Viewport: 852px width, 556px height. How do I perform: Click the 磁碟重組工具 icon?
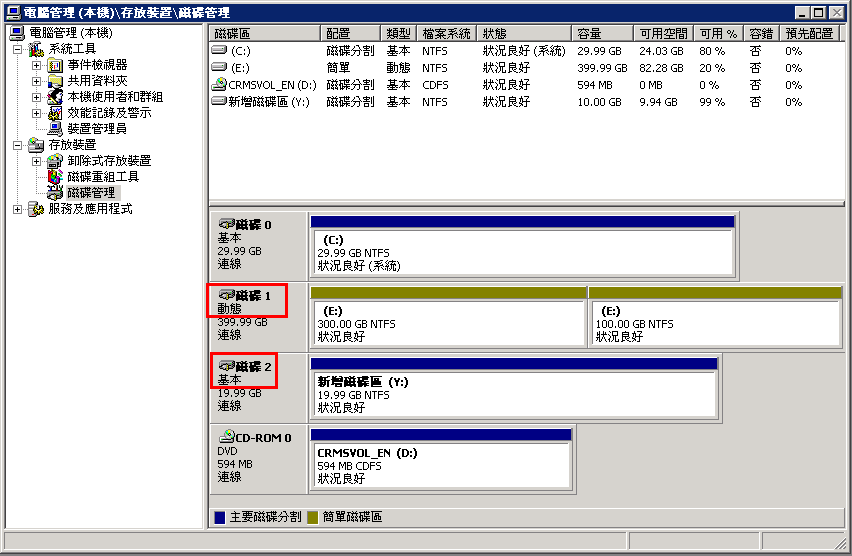(55, 177)
